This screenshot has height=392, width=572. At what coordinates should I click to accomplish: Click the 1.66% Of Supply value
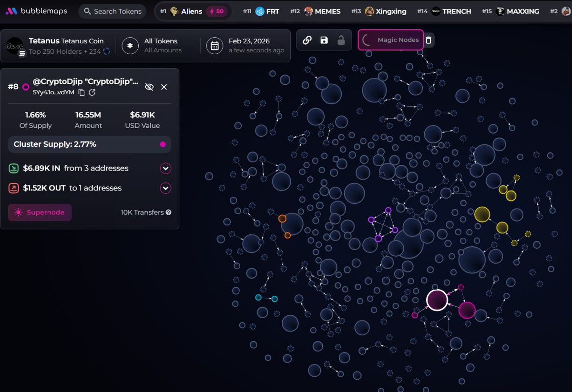[x=36, y=115]
